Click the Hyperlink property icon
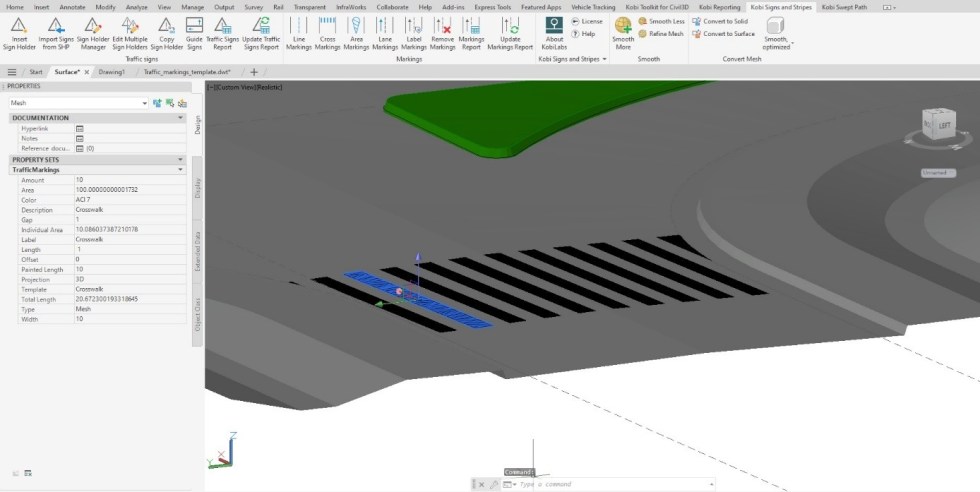 tap(79, 128)
